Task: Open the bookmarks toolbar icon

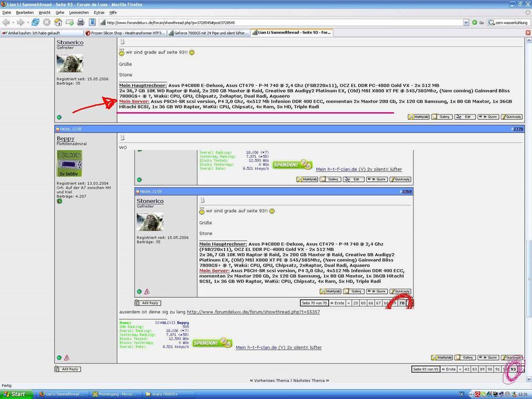Action: 92,22
